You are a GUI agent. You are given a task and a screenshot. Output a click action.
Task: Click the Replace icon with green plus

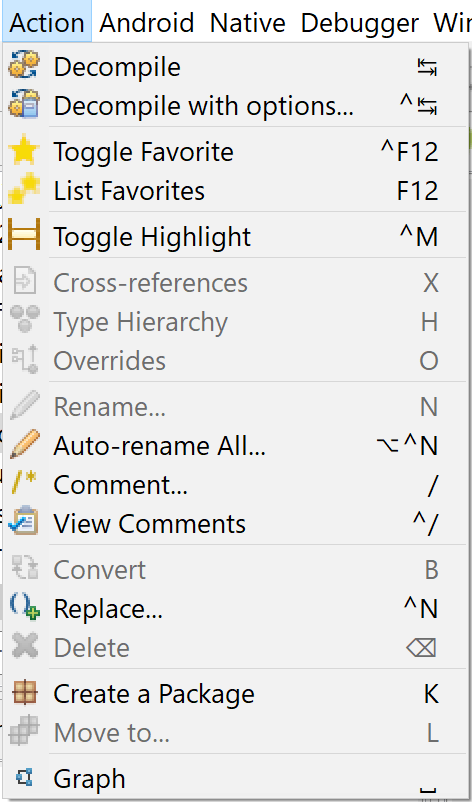pyautogui.click(x=24, y=608)
